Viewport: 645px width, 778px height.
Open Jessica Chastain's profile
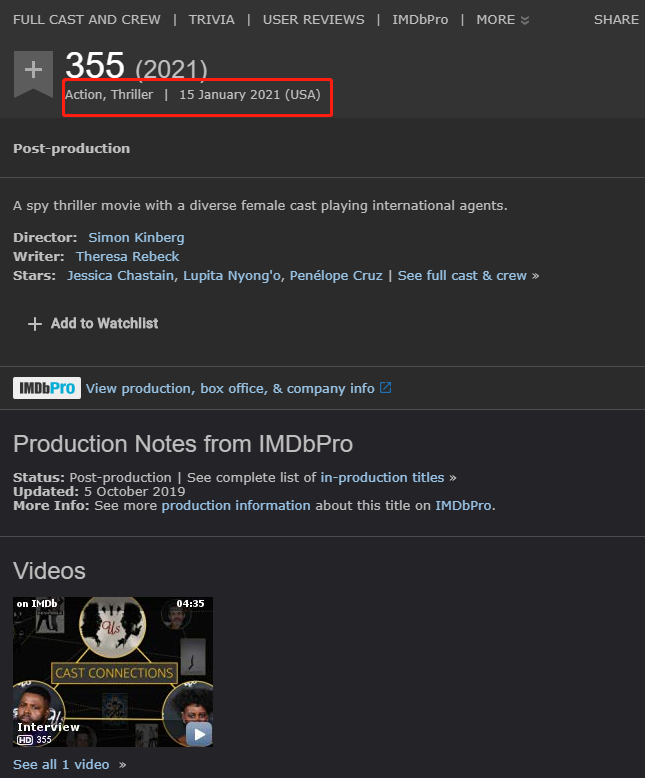click(121, 275)
